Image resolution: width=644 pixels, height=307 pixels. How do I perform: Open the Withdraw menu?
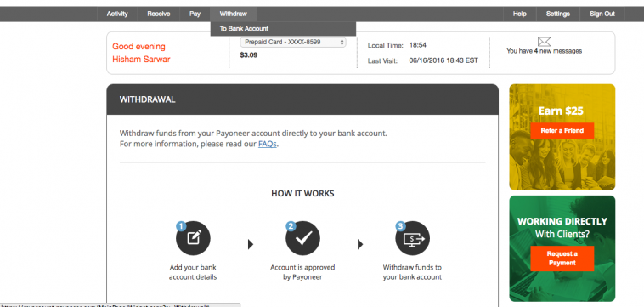234,14
